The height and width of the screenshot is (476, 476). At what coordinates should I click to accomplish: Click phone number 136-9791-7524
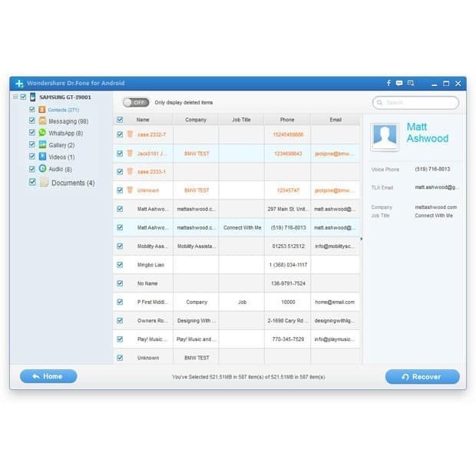[288, 283]
